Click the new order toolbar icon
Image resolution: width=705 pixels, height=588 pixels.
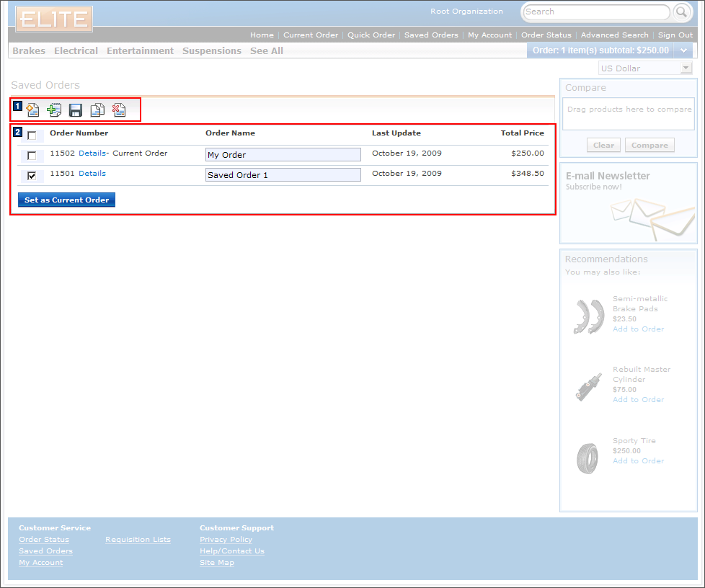coord(32,110)
